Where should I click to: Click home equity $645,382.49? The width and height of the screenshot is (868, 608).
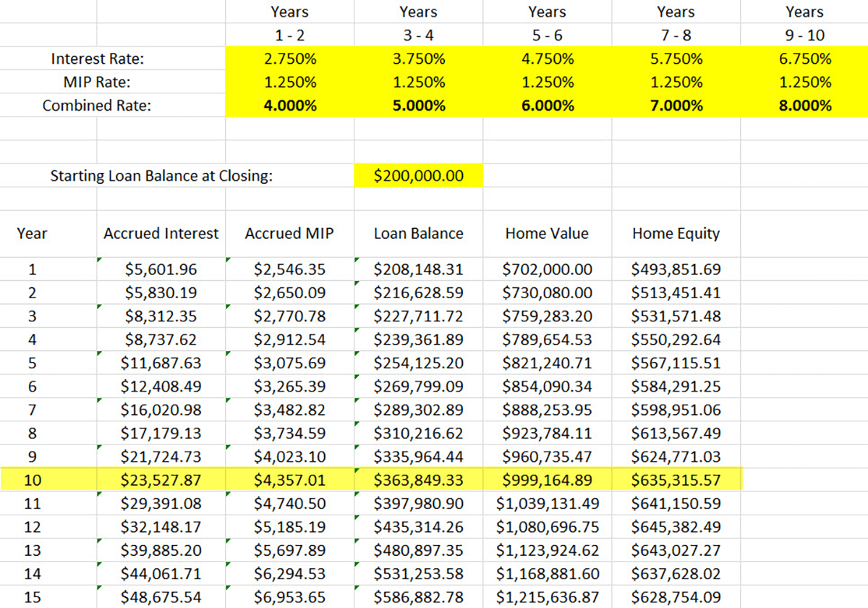676,527
